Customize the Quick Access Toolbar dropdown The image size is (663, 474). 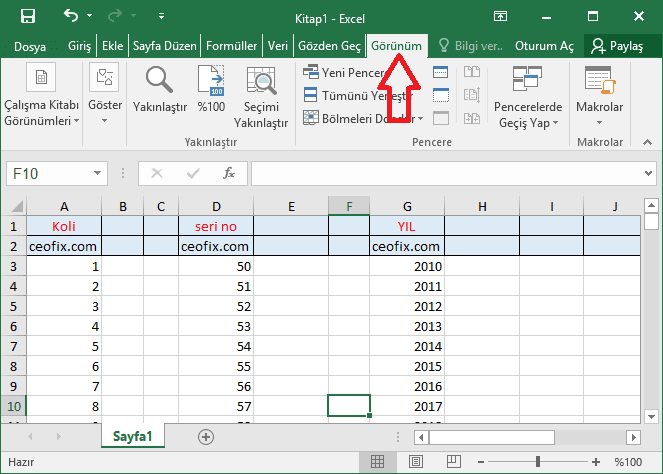(161, 16)
